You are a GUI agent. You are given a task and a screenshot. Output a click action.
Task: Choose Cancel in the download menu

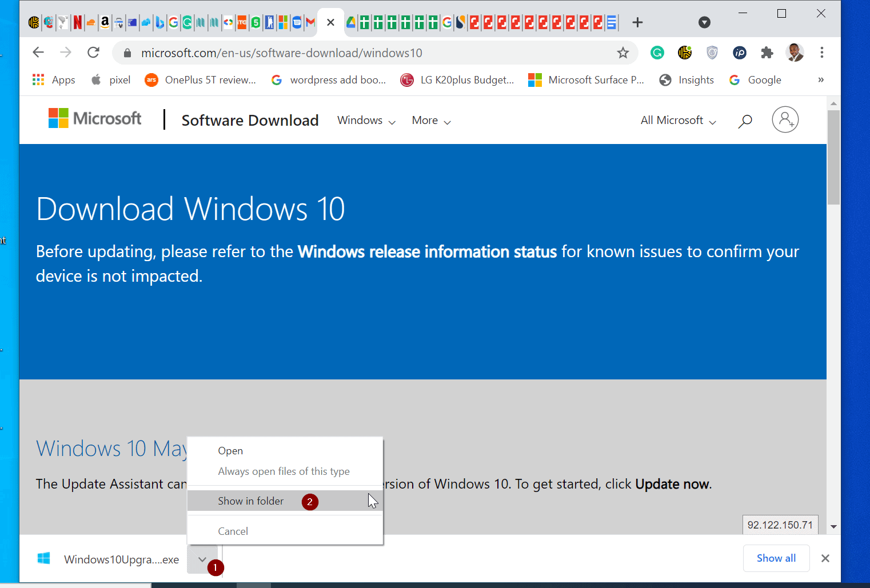coord(285,531)
